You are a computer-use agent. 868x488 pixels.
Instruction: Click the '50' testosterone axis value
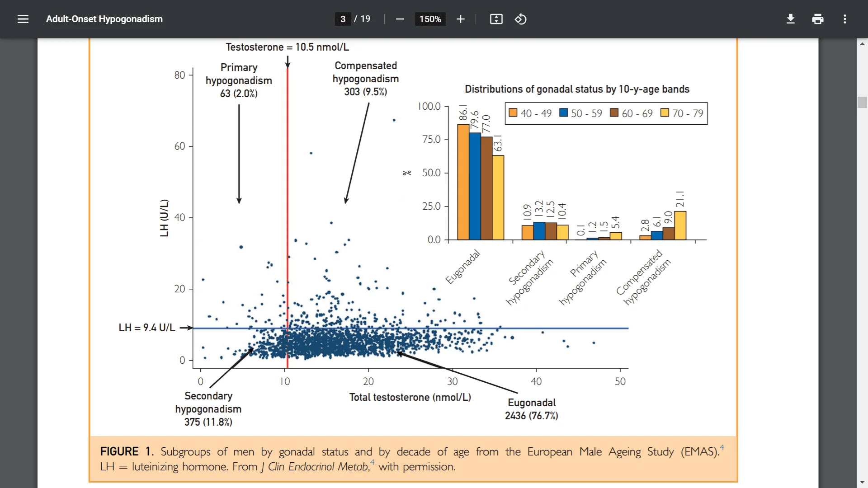point(620,381)
